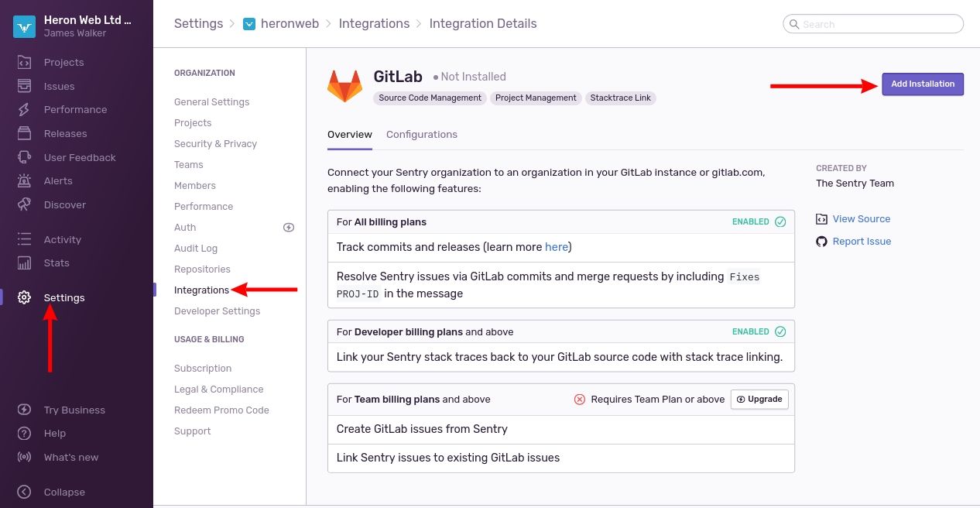Click inside the Search field
Screen dimensions: 980x508
point(873,24)
